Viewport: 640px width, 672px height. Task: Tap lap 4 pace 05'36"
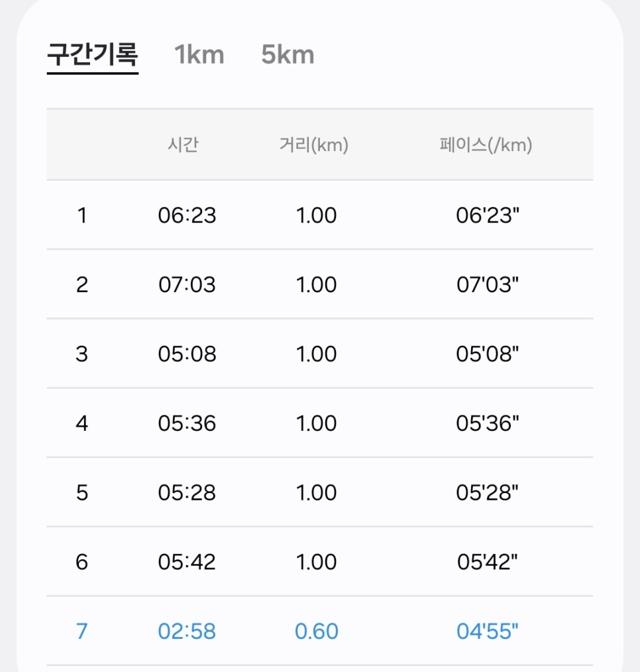488,423
